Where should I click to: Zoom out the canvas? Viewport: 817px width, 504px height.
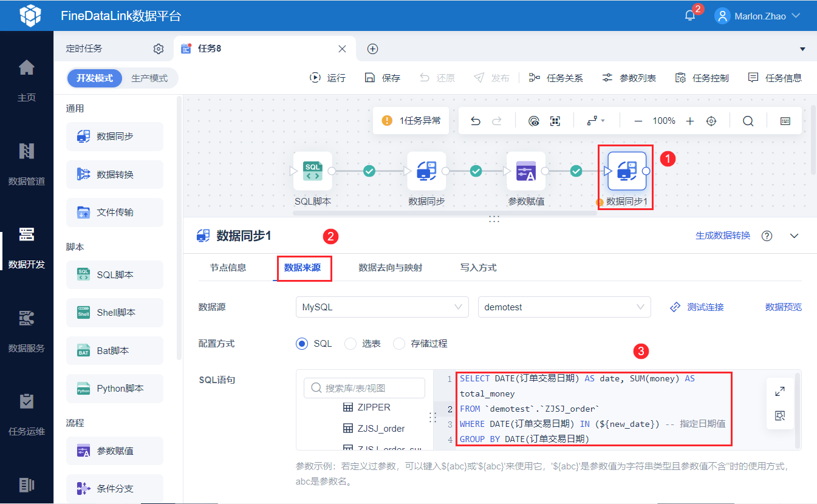[638, 121]
